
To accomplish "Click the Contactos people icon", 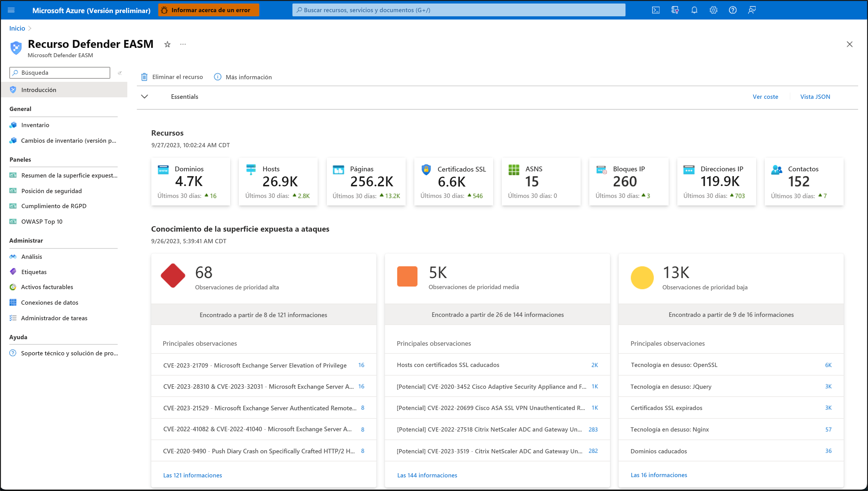I will pyautogui.click(x=776, y=169).
